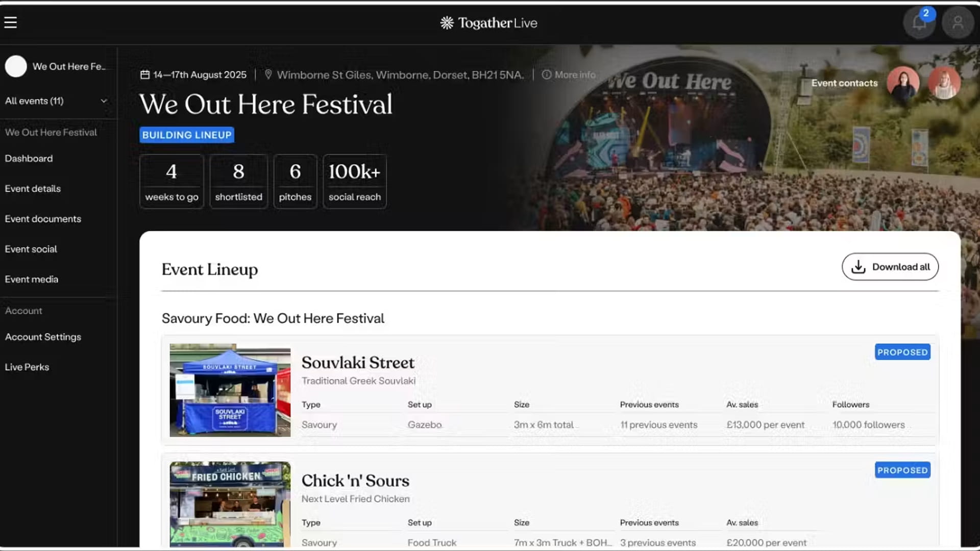Click the 6 pitches stat card

(295, 181)
